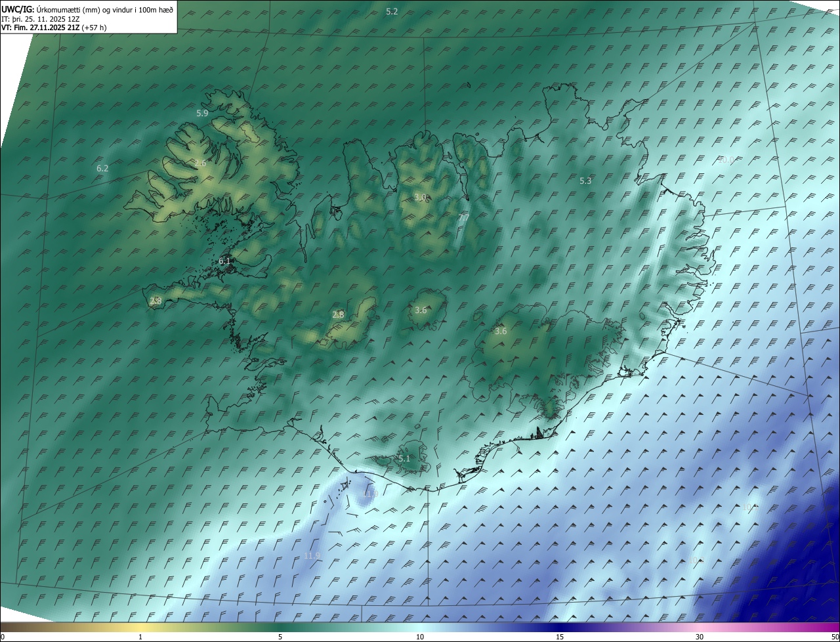
Task: Click the 5.2 value label
Action: click(392, 12)
